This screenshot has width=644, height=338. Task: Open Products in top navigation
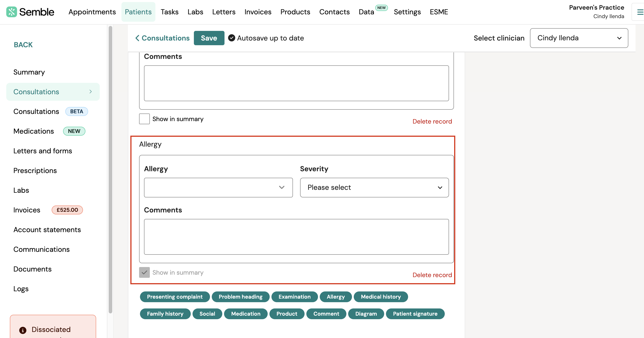(295, 12)
